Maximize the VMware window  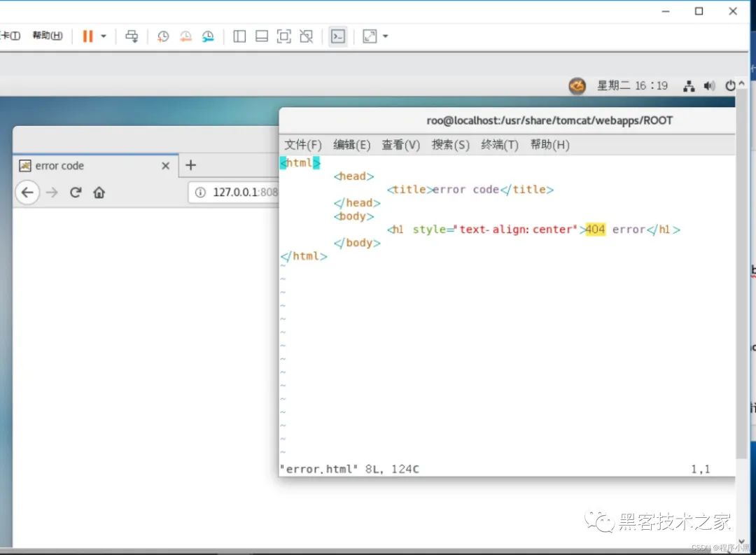point(699,11)
